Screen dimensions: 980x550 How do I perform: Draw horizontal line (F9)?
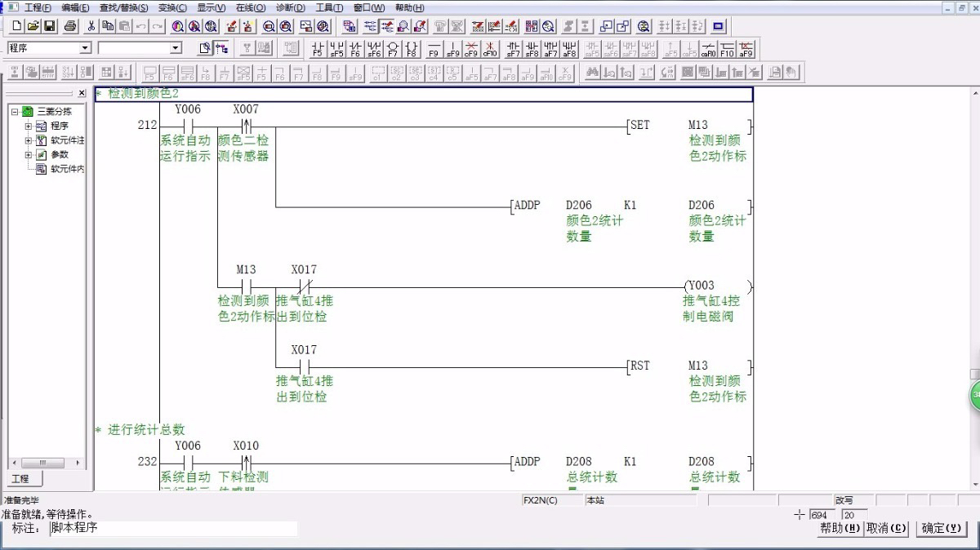(x=434, y=48)
